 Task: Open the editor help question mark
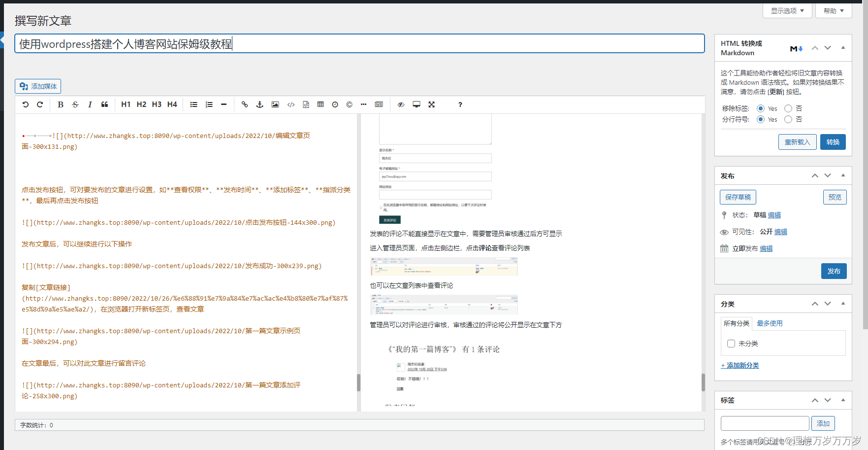point(460,104)
